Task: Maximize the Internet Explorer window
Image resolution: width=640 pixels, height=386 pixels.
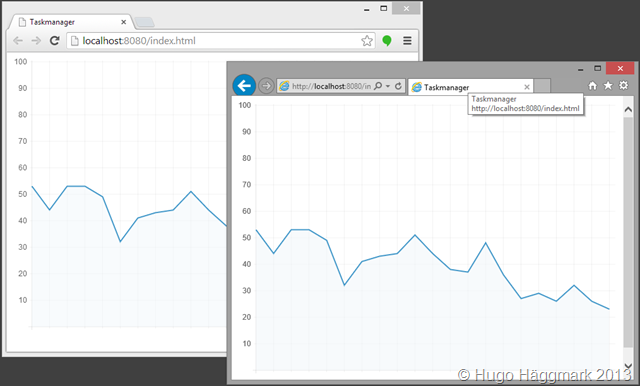Action: click(x=597, y=68)
